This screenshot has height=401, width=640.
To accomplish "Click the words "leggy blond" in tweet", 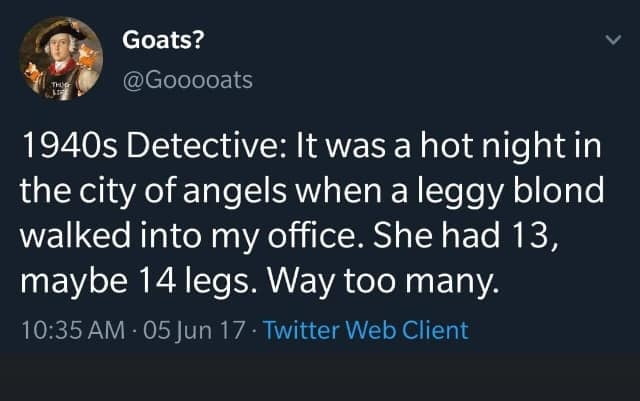I will 524,194.
